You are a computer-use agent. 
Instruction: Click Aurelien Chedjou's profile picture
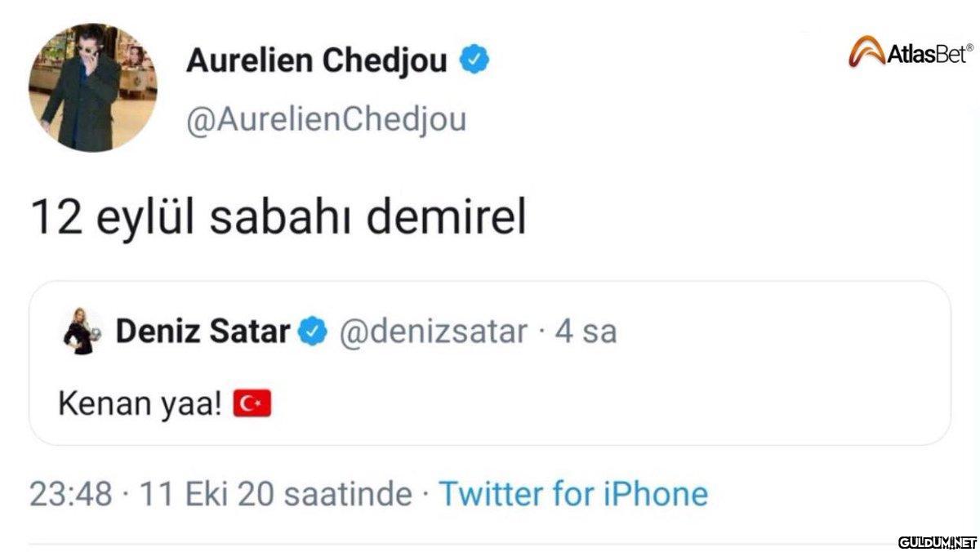click(93, 87)
